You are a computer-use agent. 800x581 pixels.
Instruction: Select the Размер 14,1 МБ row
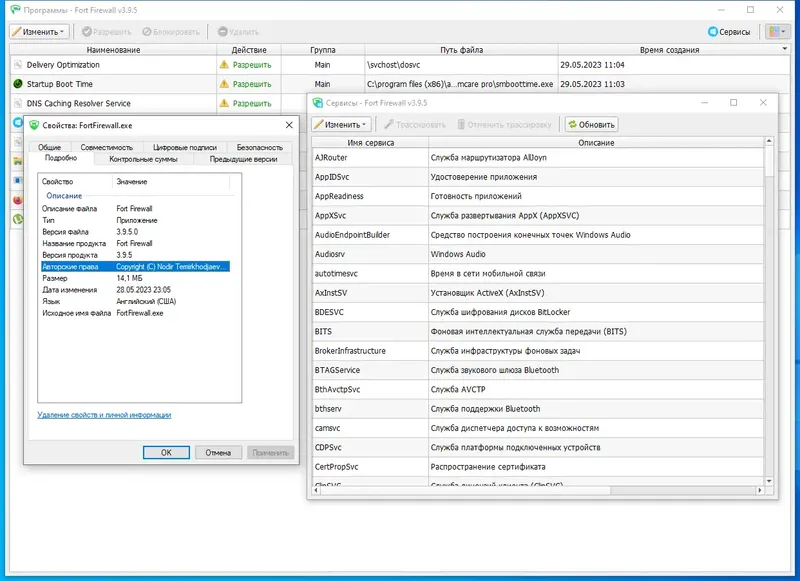click(135, 278)
